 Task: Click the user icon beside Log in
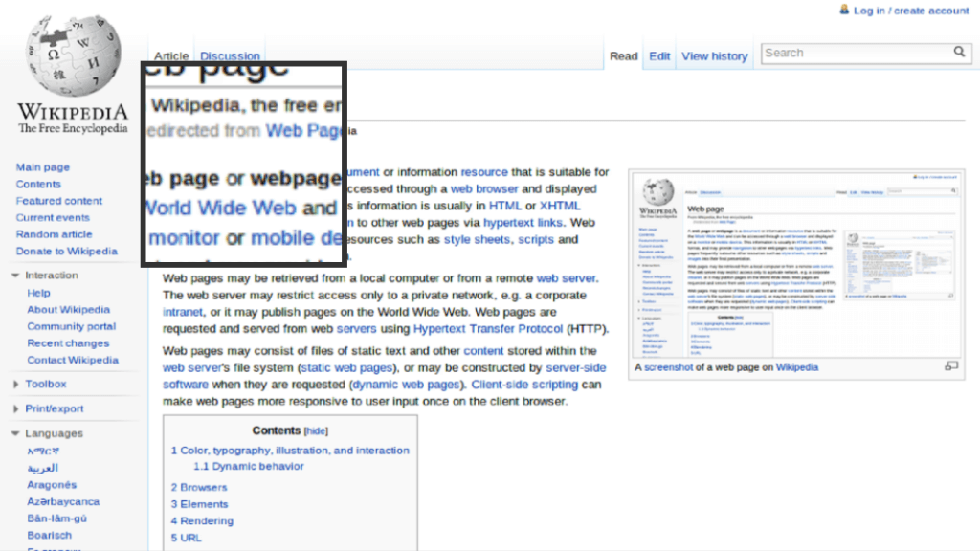pos(844,10)
